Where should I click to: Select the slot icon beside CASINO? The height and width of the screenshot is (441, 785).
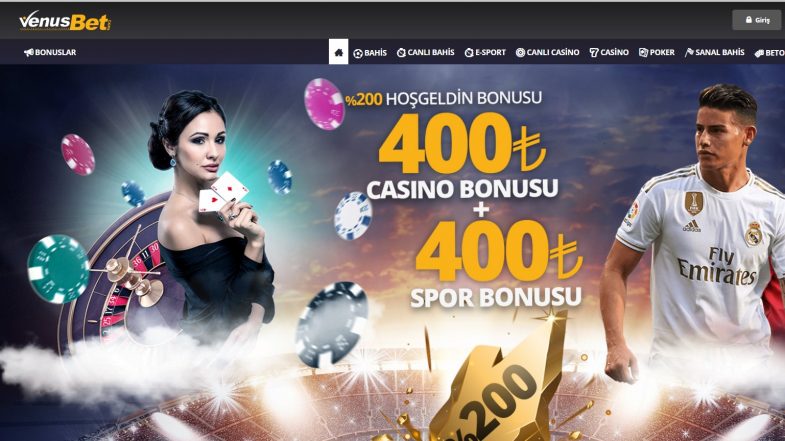(x=594, y=53)
